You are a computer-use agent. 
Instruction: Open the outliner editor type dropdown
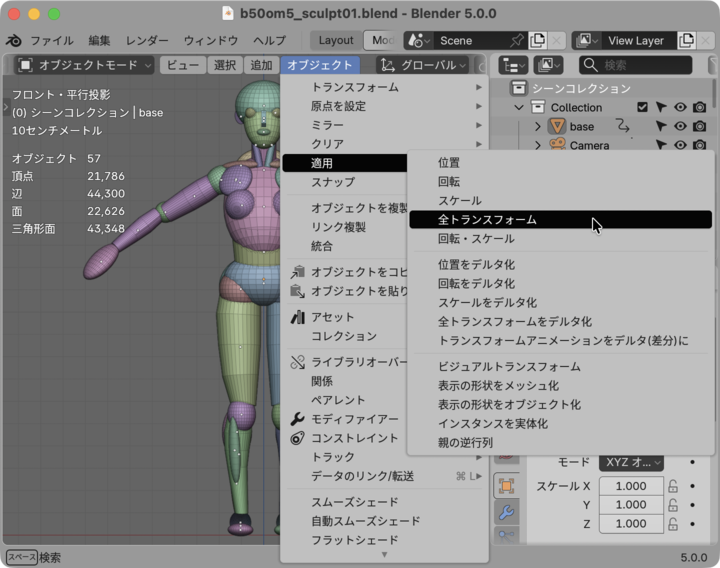point(513,65)
